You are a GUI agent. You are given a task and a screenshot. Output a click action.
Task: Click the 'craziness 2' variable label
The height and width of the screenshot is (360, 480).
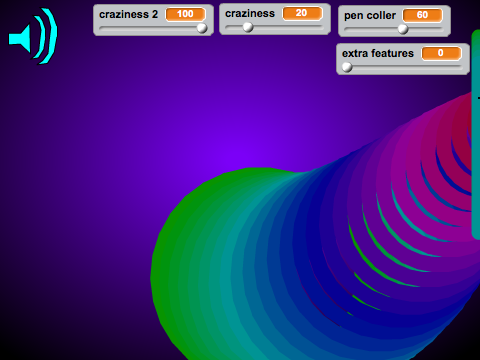[128, 15]
